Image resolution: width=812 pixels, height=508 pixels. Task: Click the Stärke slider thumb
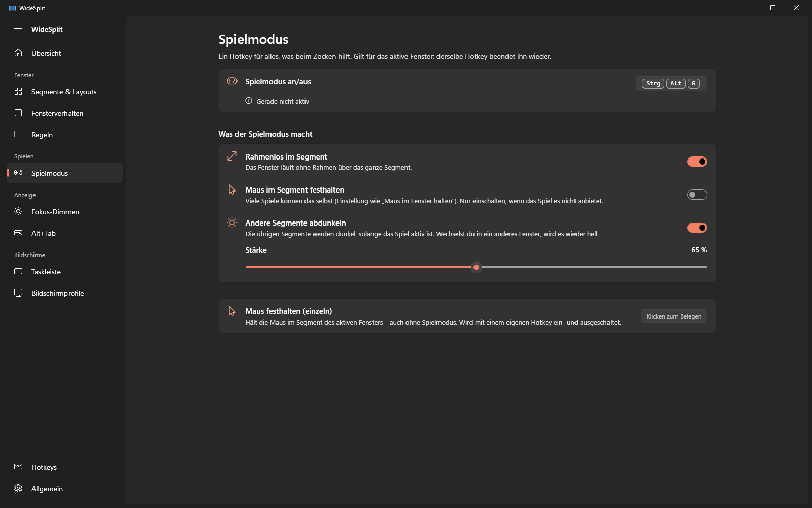476,267
